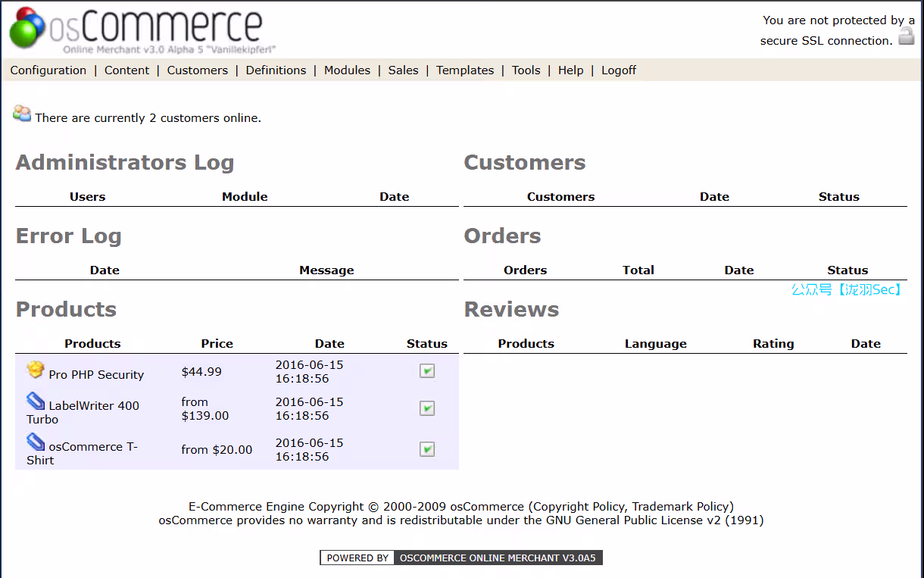
Task: Open the Sales menu
Action: [403, 70]
